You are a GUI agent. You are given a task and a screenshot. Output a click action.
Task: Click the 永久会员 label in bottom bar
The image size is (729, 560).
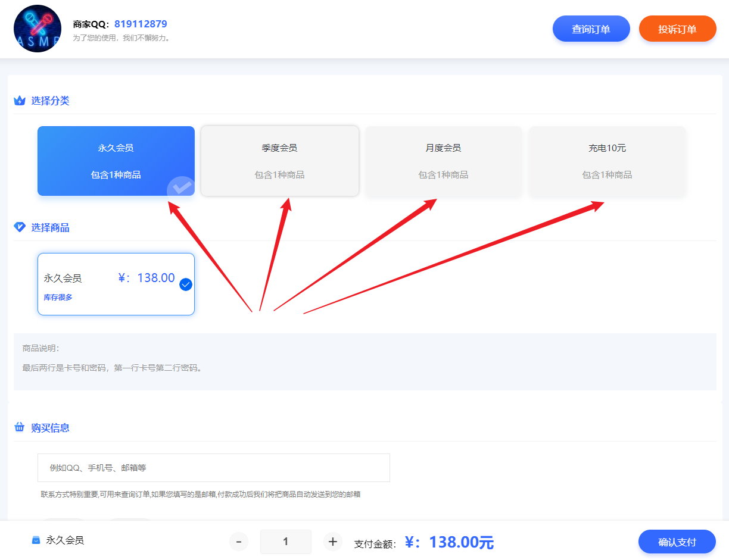point(65,540)
